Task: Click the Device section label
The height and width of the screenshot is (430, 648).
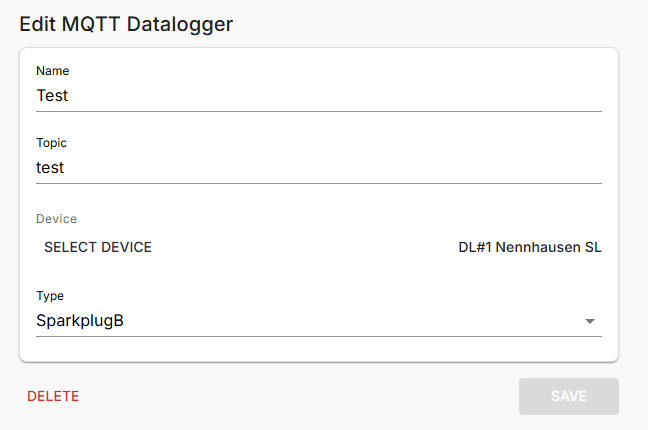Action: pyautogui.click(x=56, y=218)
